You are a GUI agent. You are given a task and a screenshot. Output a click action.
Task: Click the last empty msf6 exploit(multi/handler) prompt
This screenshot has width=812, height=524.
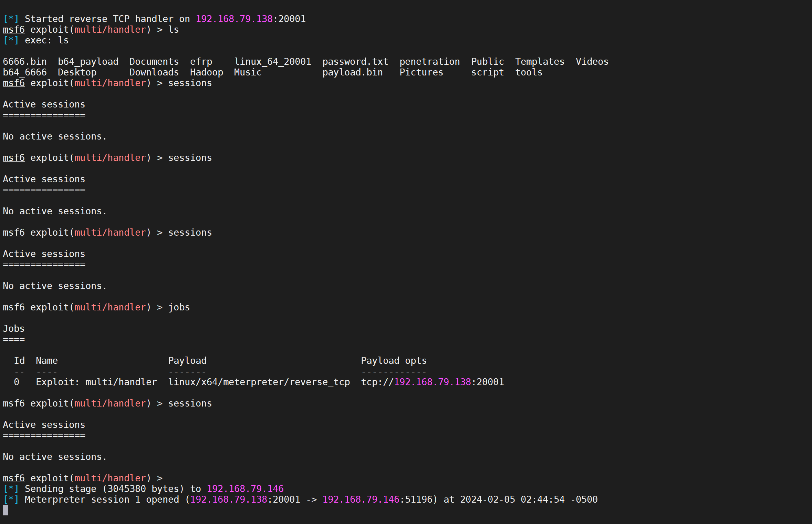(83, 478)
